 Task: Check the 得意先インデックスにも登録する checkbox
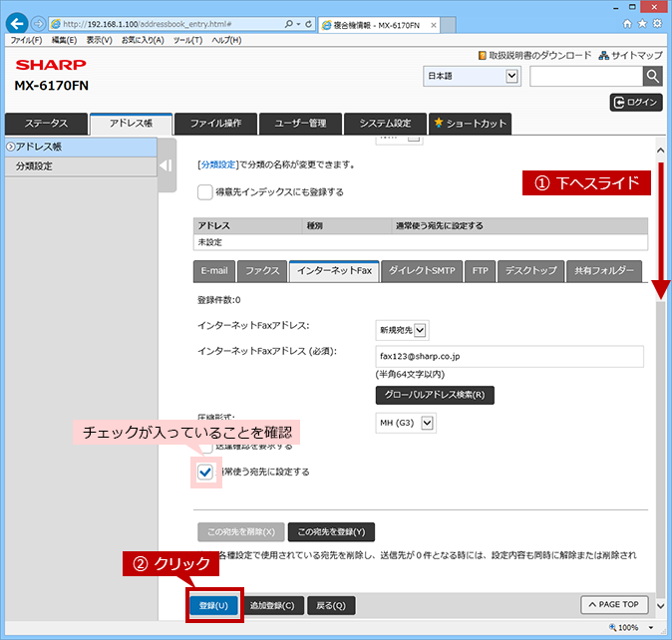[204, 192]
